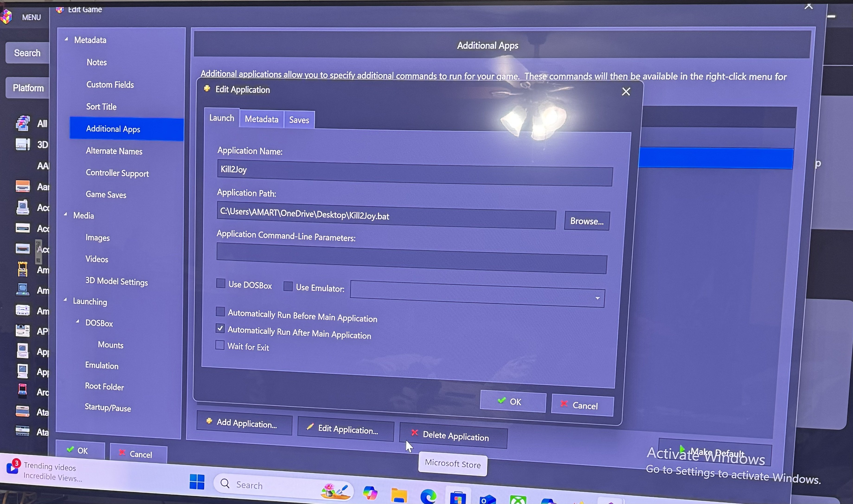Viewport: 853px width, 504px height.
Task: Switch to the Saves tab
Action: 299,120
